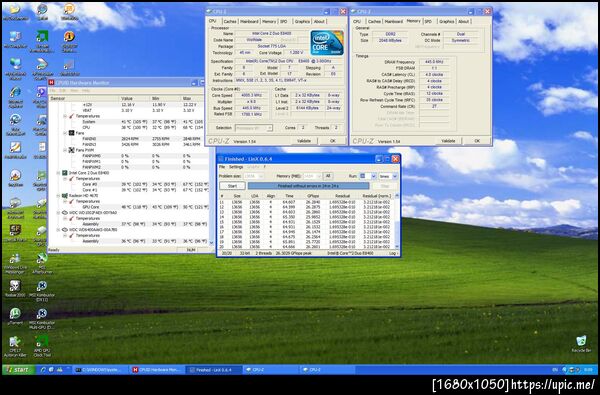Click Validate in the memory-timings CPU-Z window
This screenshot has height=395, width=600.
pos(448,141)
